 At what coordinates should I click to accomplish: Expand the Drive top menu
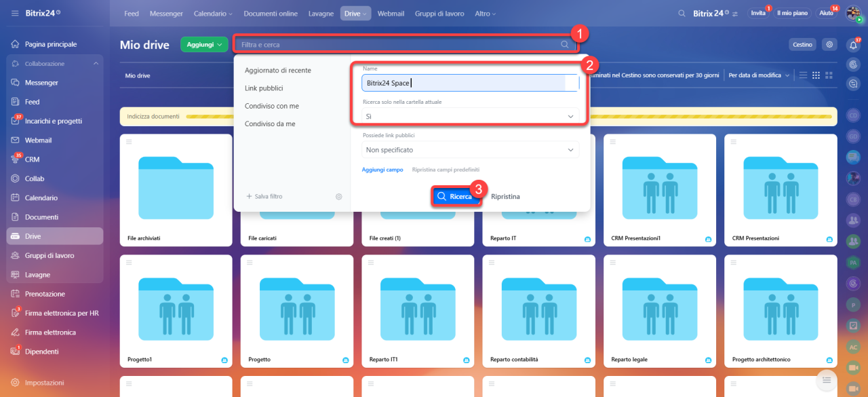click(355, 14)
